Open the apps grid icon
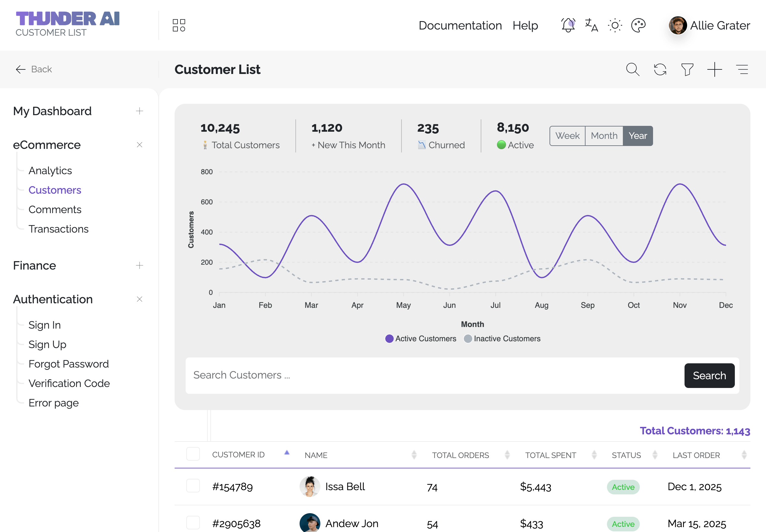This screenshot has height=532, width=766. point(179,25)
